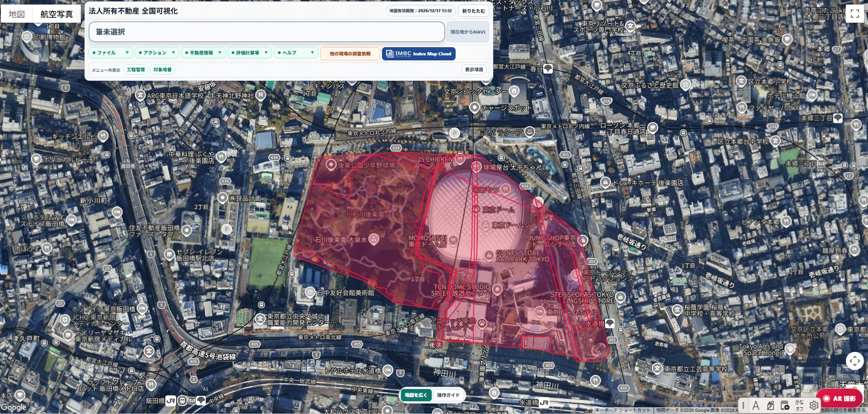This screenshot has height=414, width=868.
Task: Click the 球場屋台 太平ちゃん restaurant marker
Action: click(x=476, y=167)
